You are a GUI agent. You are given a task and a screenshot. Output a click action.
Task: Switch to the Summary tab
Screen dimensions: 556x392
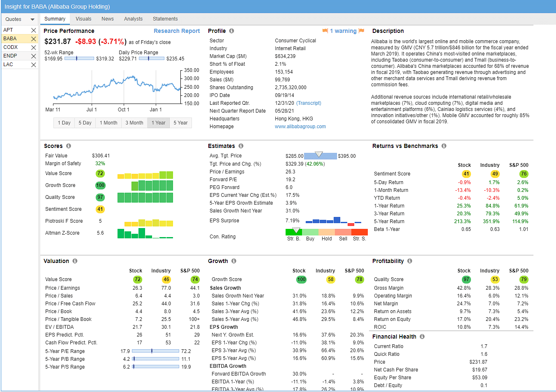[55, 19]
